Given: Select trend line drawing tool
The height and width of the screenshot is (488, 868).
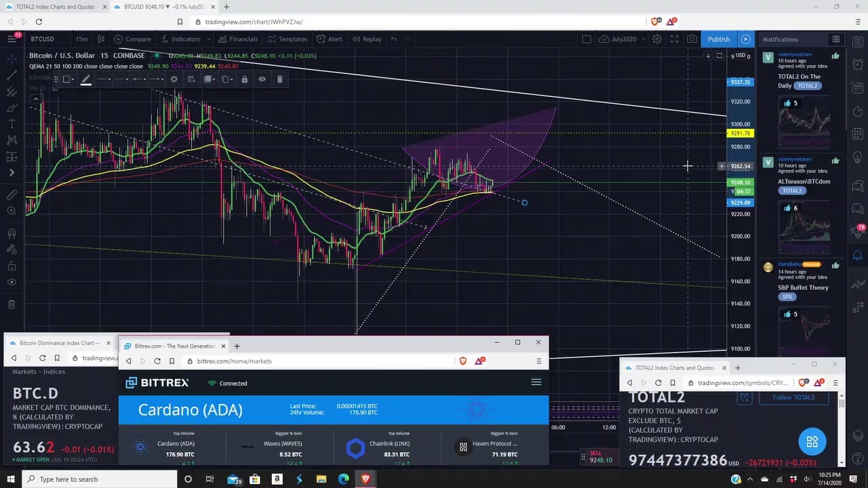Looking at the screenshot, I should pos(12,75).
